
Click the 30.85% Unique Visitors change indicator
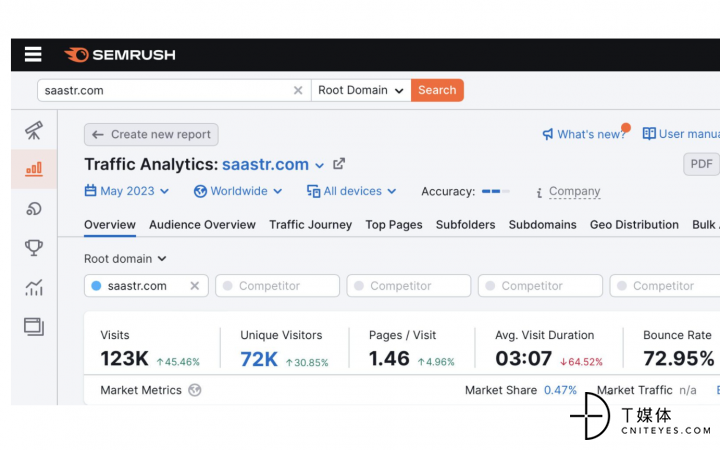pos(307,363)
